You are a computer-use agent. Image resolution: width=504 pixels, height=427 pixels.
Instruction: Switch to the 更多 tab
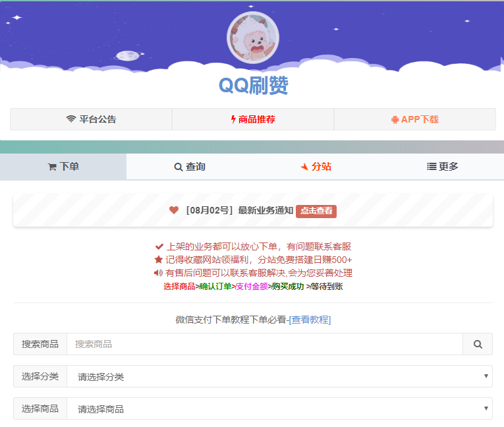tap(442, 167)
